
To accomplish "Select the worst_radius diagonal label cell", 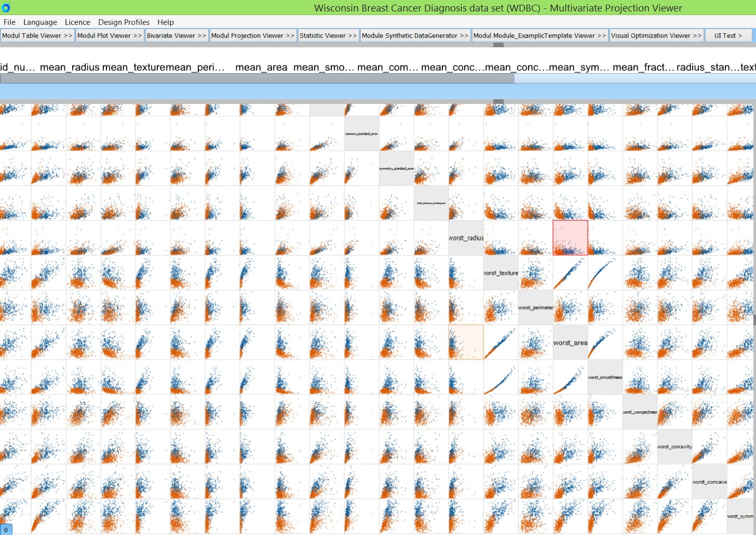I will [466, 238].
